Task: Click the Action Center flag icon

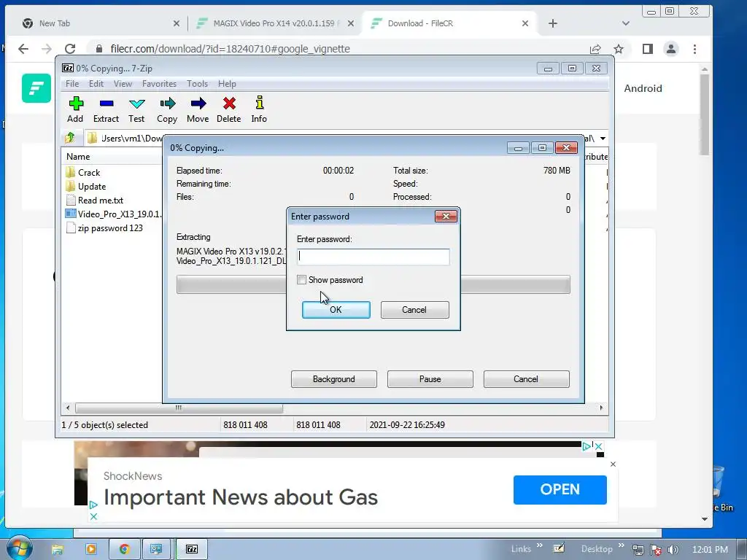Action: [x=656, y=550]
